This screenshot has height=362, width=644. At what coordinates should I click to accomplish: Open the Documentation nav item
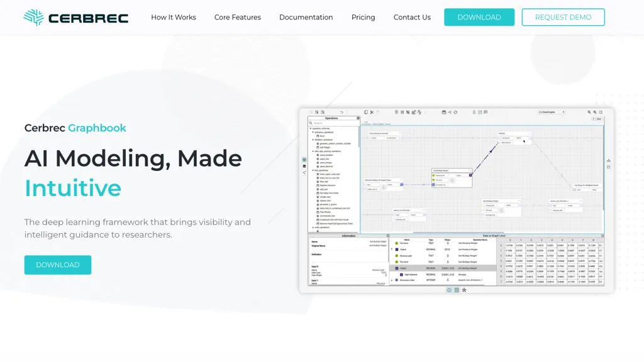306,18
